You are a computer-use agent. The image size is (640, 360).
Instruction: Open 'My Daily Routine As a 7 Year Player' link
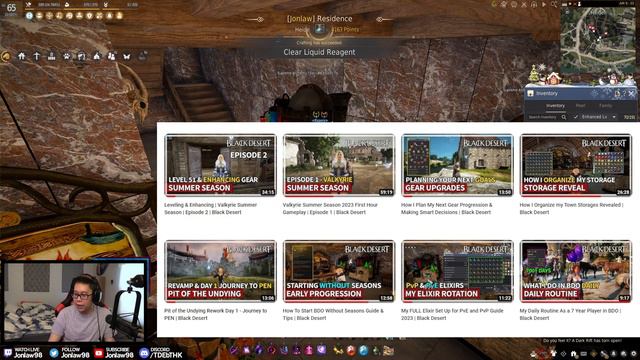tap(570, 314)
